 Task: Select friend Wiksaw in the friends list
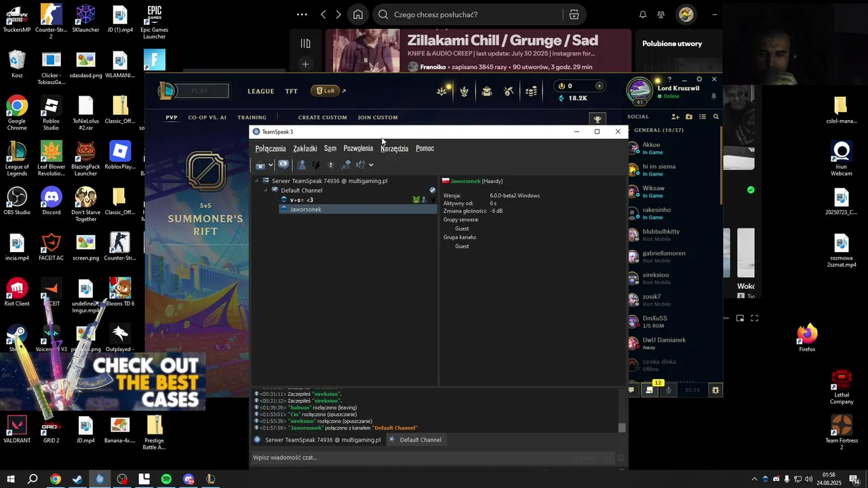(x=674, y=192)
